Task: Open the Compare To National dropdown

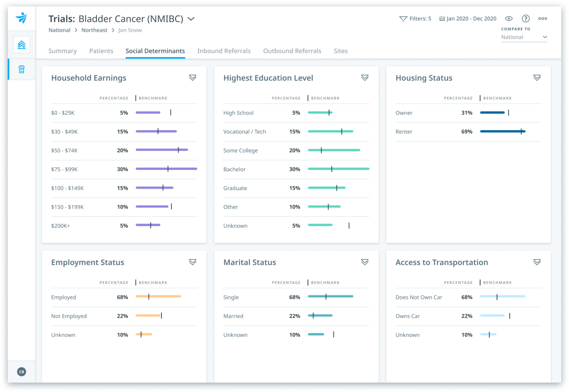Action: [x=524, y=37]
